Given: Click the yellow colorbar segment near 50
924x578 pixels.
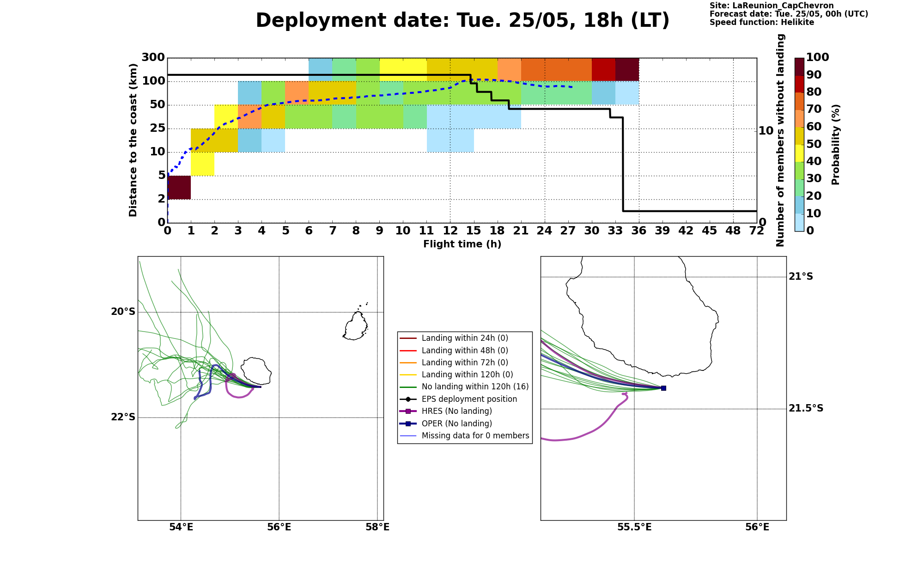Looking at the screenshot, I should tap(799, 153).
